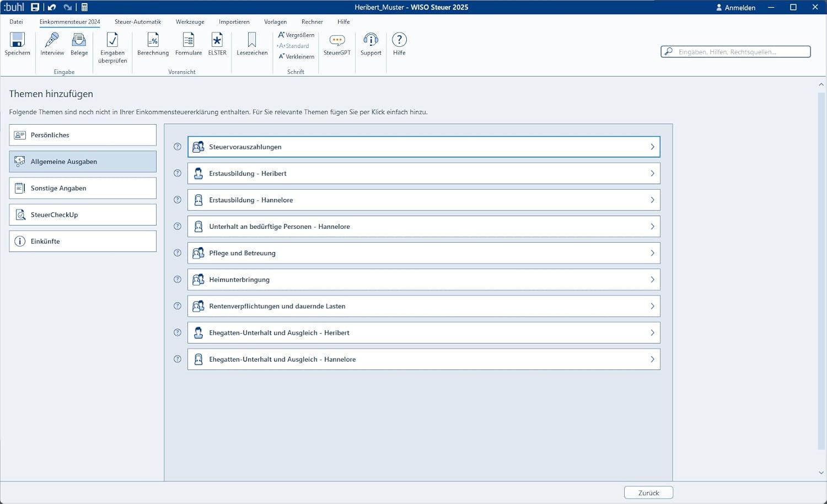Image resolution: width=827 pixels, height=504 pixels.
Task: Click help icon beside Steuervorauszahlungen
Action: [178, 147]
